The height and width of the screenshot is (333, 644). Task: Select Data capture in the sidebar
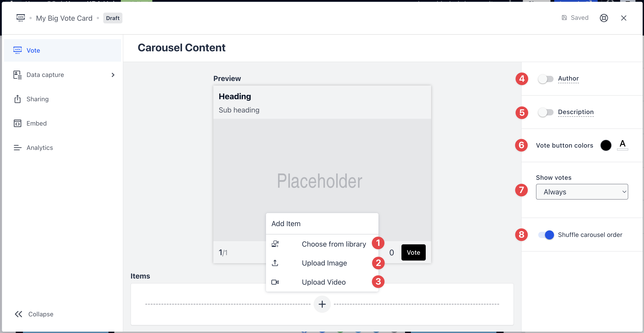pos(45,75)
